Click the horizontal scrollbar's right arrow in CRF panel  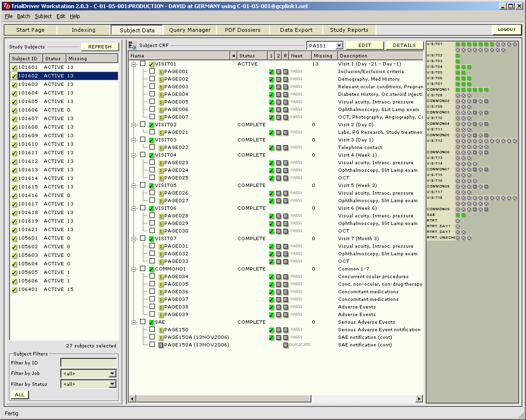pyautogui.click(x=419, y=399)
